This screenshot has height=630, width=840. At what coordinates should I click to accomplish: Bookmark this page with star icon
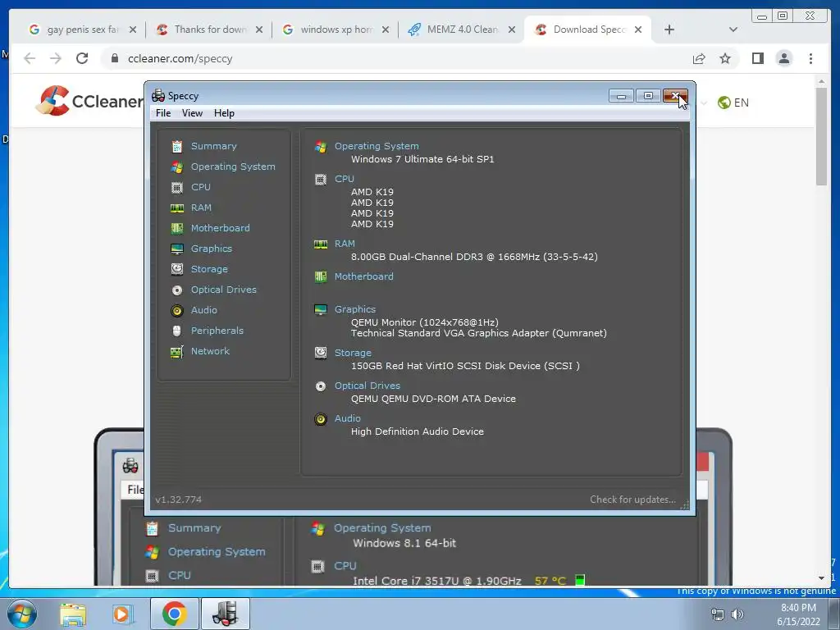725,58
